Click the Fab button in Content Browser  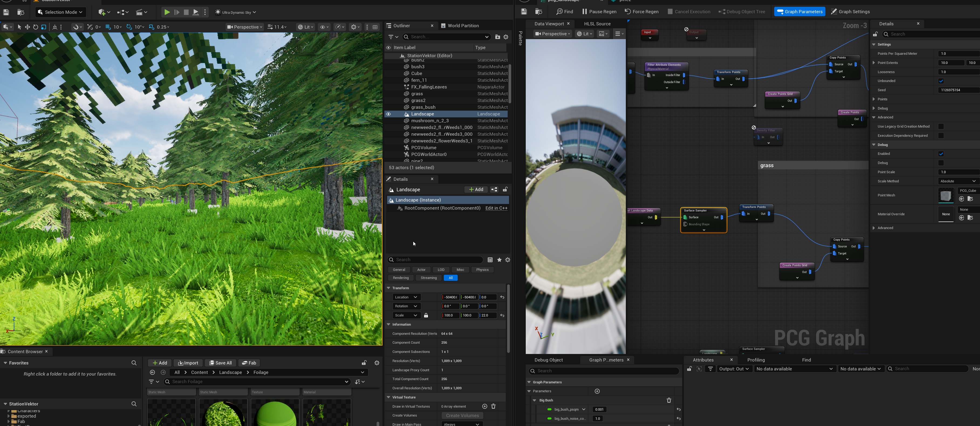pos(249,363)
